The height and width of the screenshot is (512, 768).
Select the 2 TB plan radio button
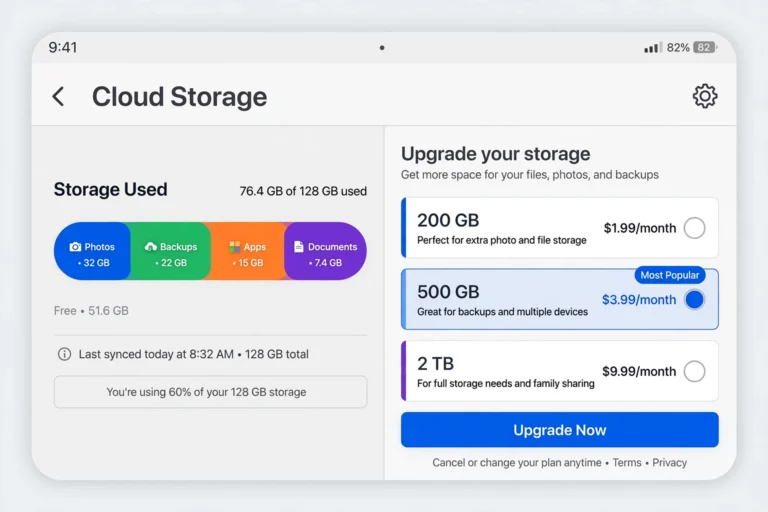(x=695, y=371)
